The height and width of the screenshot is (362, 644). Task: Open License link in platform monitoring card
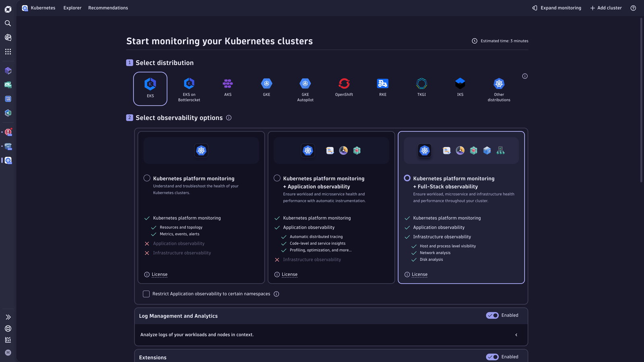[159, 275]
